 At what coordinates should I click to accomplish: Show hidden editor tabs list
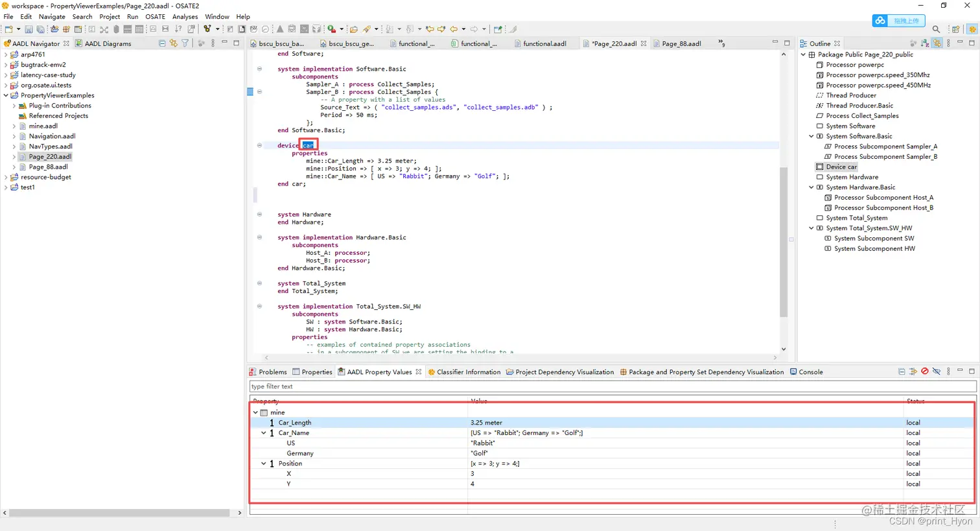tap(721, 43)
